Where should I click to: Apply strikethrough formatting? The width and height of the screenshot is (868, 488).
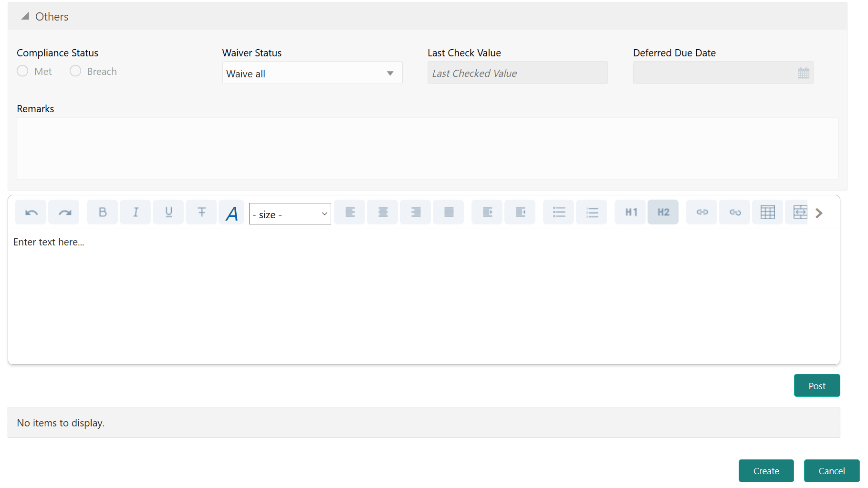(x=201, y=212)
